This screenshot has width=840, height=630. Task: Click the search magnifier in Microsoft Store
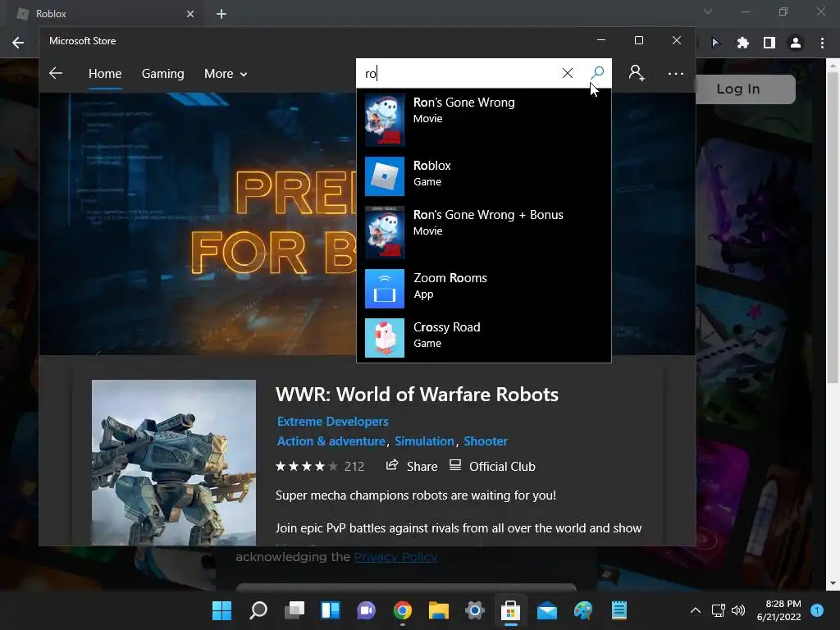click(597, 73)
